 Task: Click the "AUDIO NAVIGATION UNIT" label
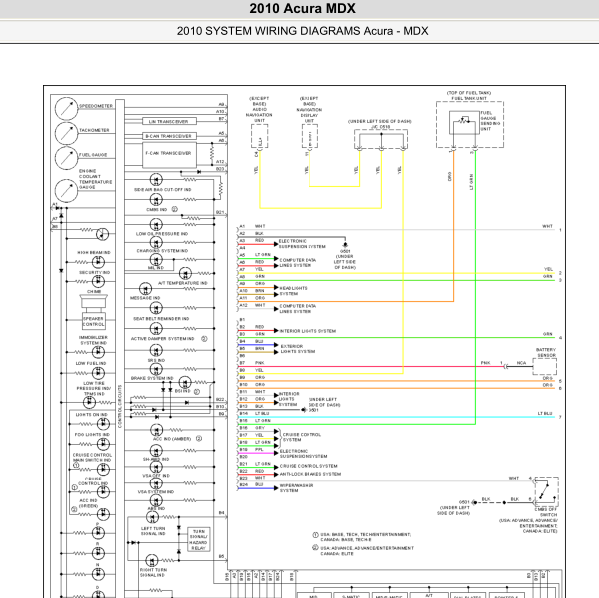(259, 115)
